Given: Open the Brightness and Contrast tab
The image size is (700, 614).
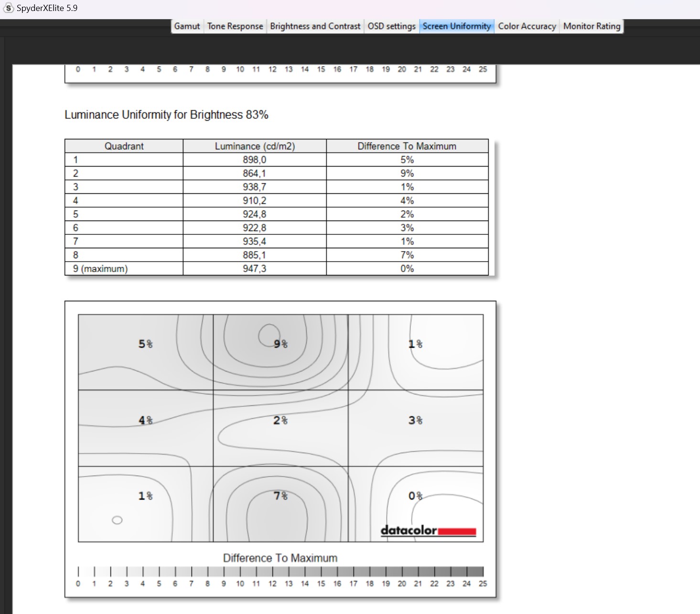Looking at the screenshot, I should coord(315,26).
